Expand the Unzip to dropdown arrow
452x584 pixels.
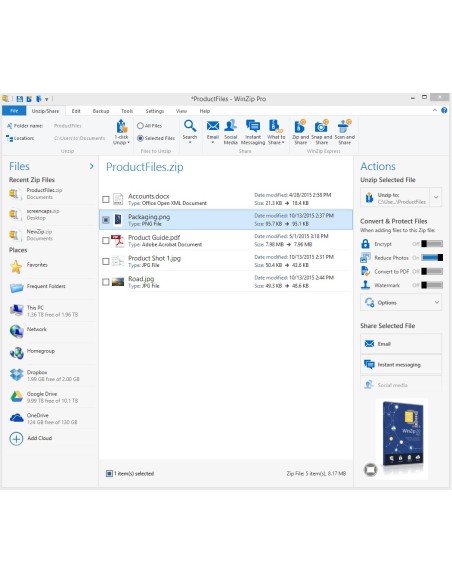tap(436, 197)
